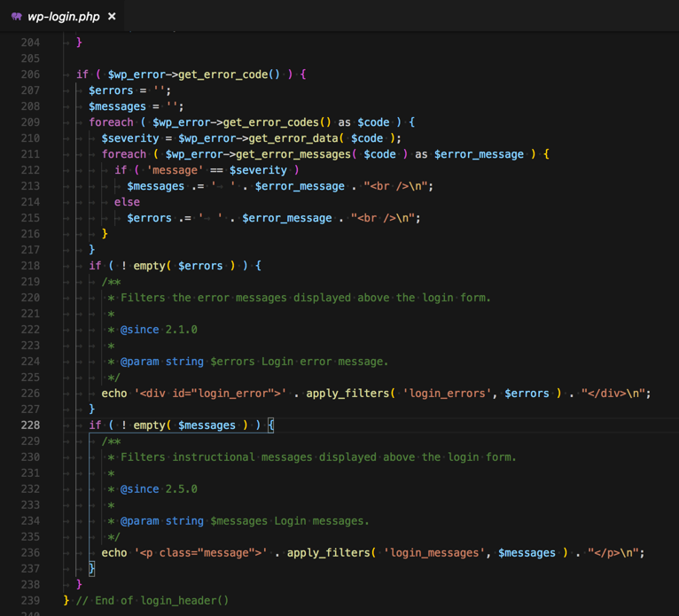Viewport: 679px width, 616px height.
Task: Click line number 211 in gutter
Action: click(x=30, y=154)
